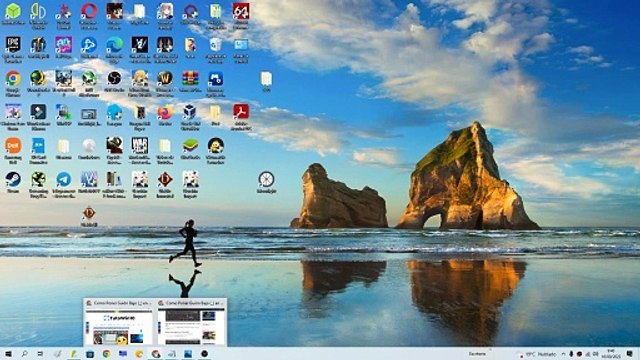Open the War Thunder game shortcut
640x360 pixels.
pos(140,146)
